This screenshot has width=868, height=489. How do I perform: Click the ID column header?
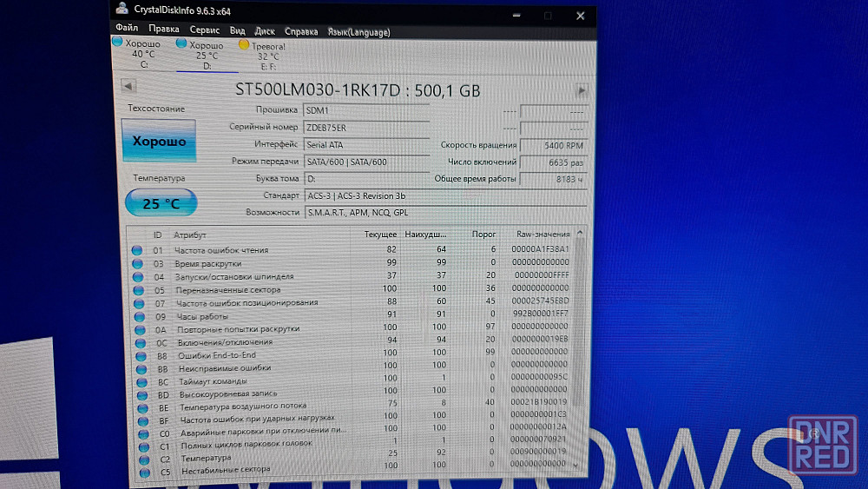157,235
